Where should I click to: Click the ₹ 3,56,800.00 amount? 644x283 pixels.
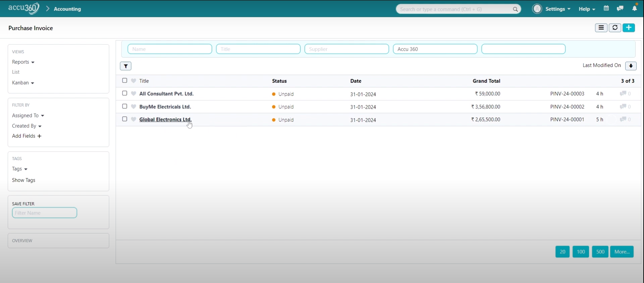(486, 107)
